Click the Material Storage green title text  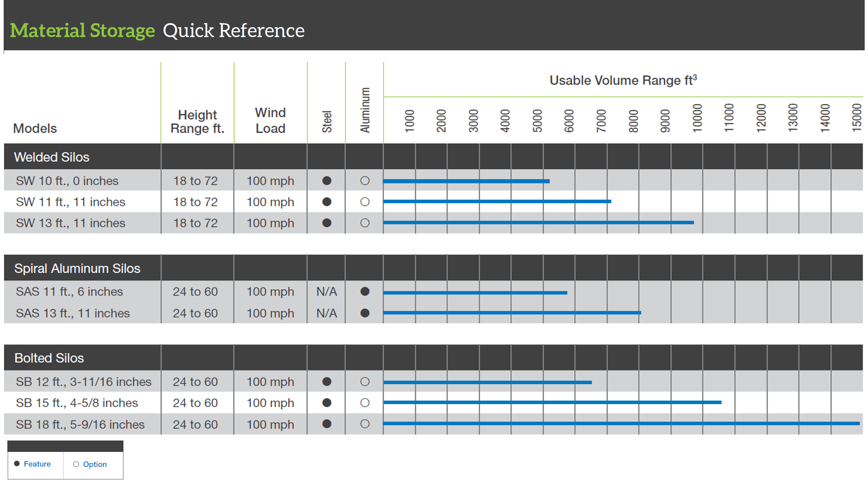pos(82,30)
